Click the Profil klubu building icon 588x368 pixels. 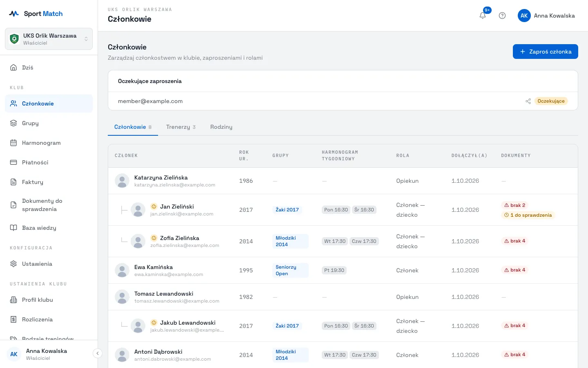[13, 300]
